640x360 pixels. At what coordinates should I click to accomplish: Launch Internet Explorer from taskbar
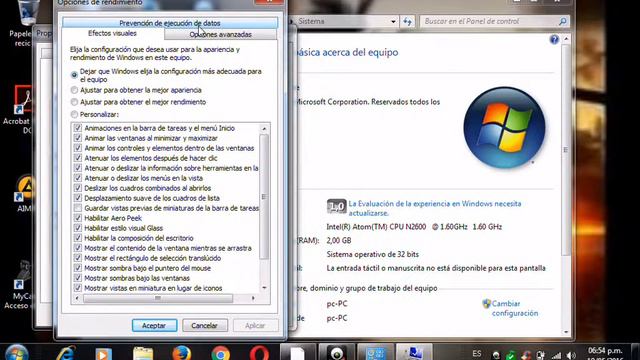[67, 353]
